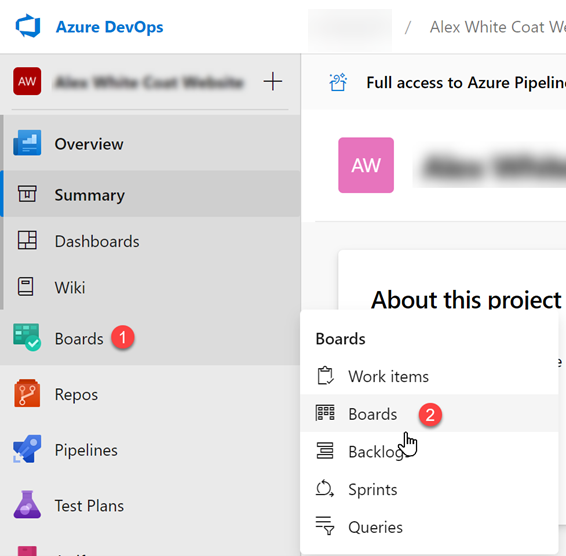Image resolution: width=566 pixels, height=556 pixels.
Task: Click the Azure DevOps logo icon
Action: click(x=28, y=26)
